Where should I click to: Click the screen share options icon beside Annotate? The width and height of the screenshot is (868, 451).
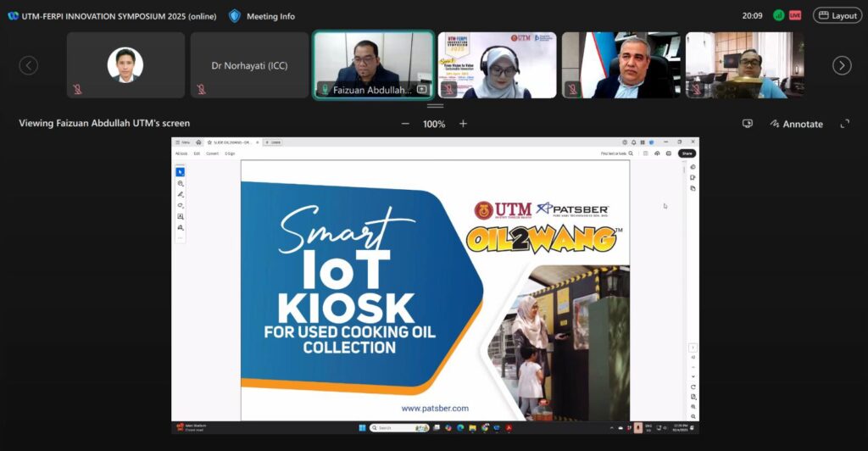pyautogui.click(x=748, y=124)
